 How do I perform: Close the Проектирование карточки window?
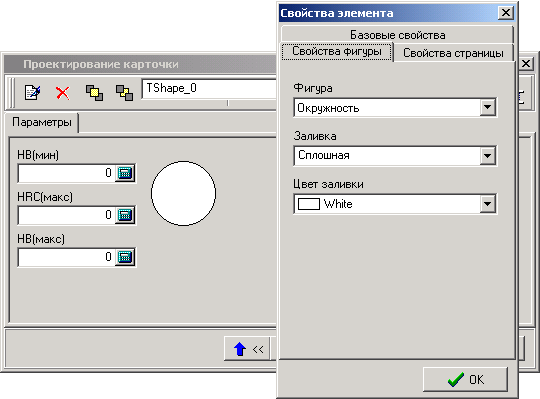526,64
